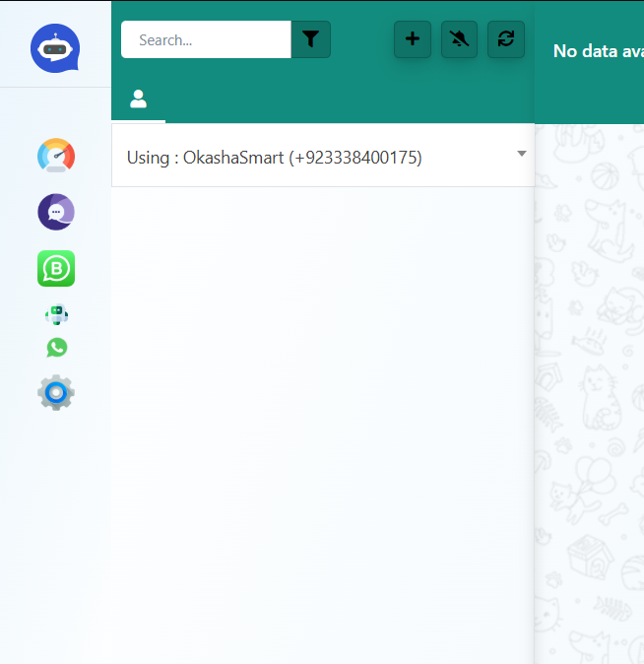
Task: Open the green robot bot icon
Action: 56,314
